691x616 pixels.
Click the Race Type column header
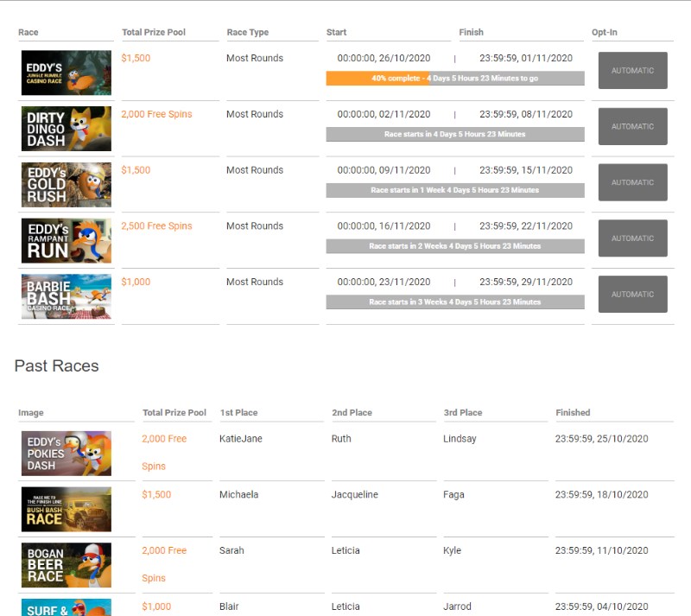point(248,32)
